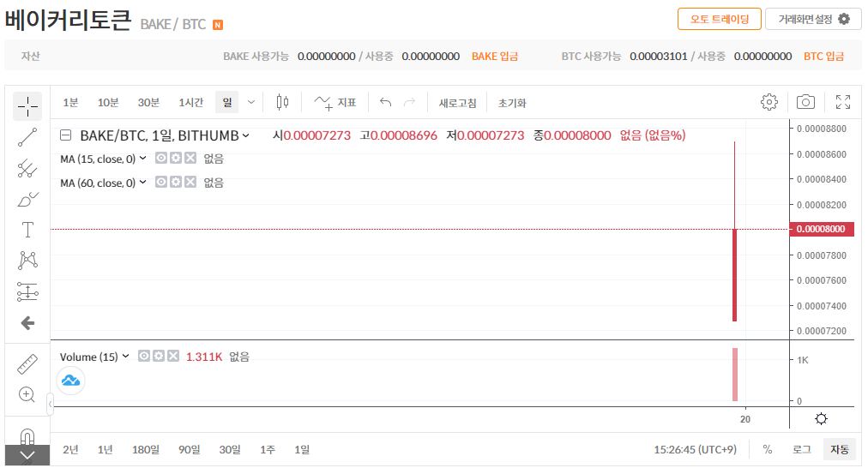Open BAKE/BTC symbol dropdown arrow
This screenshot has height=474, width=868.
coord(246,135)
